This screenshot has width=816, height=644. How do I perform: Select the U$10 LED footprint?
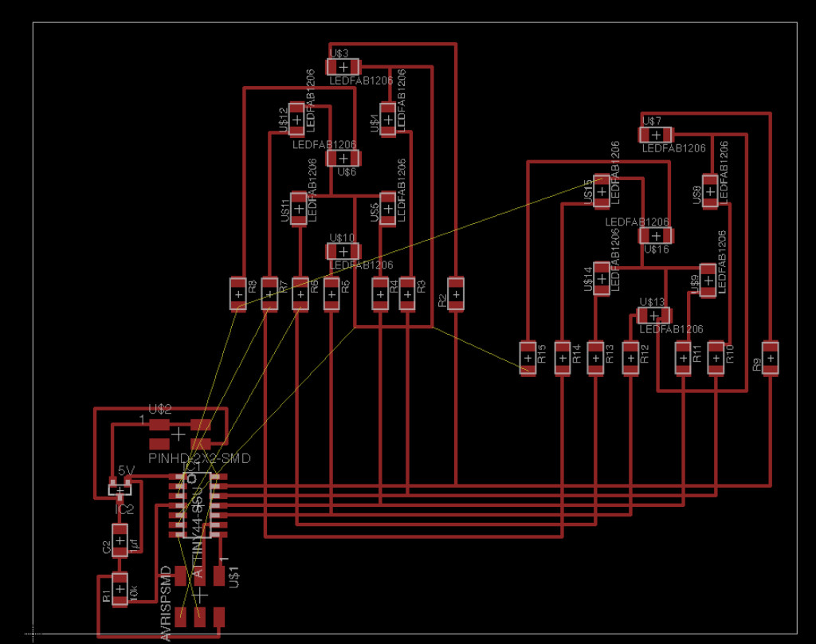(x=343, y=251)
